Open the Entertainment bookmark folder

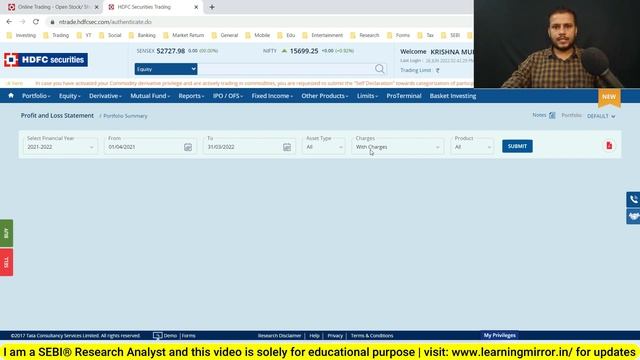tap(322, 36)
